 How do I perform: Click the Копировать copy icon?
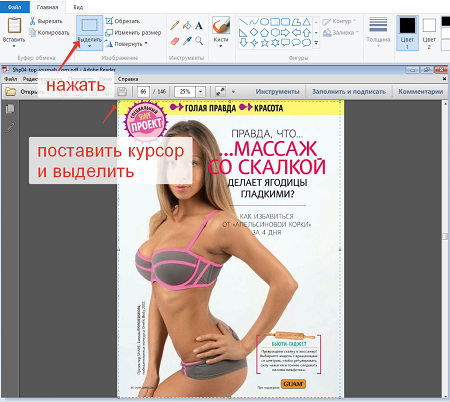tap(32, 32)
